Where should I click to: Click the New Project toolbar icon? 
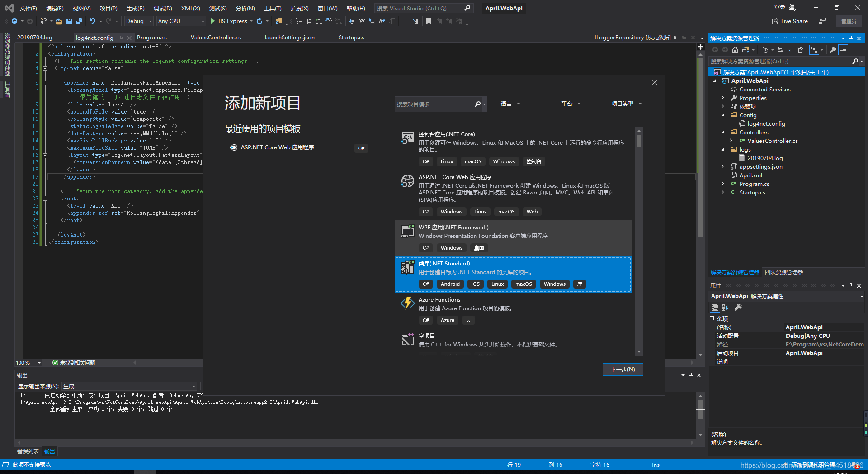tap(43, 21)
